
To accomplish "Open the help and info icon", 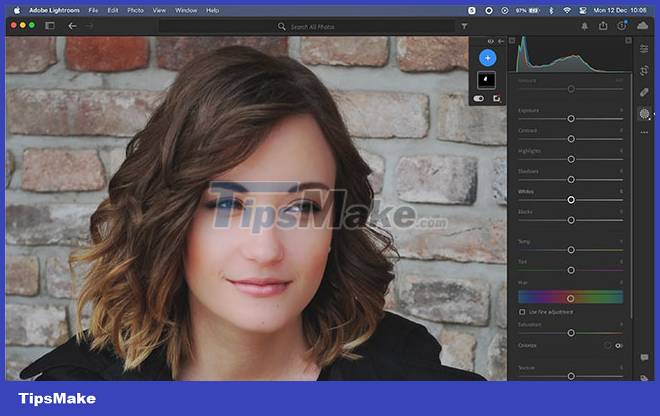I will coord(622,26).
